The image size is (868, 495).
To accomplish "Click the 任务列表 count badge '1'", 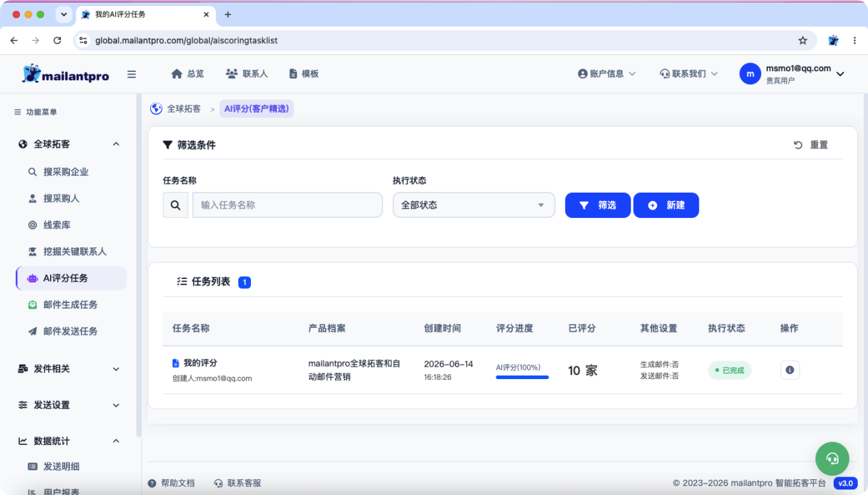I will 245,282.
